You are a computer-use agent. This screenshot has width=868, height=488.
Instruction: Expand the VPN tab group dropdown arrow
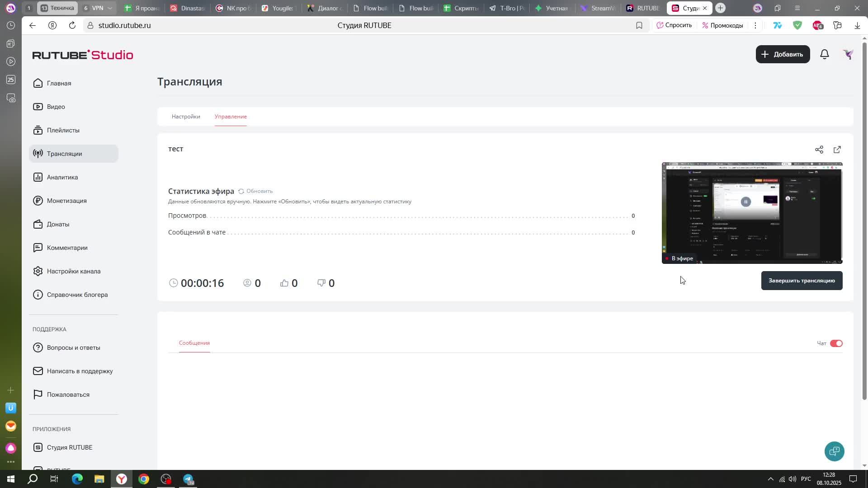[109, 8]
